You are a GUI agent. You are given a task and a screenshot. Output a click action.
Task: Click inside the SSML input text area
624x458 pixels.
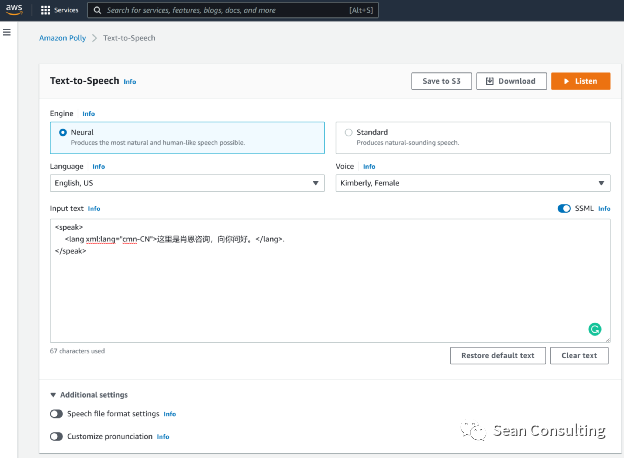click(x=330, y=281)
